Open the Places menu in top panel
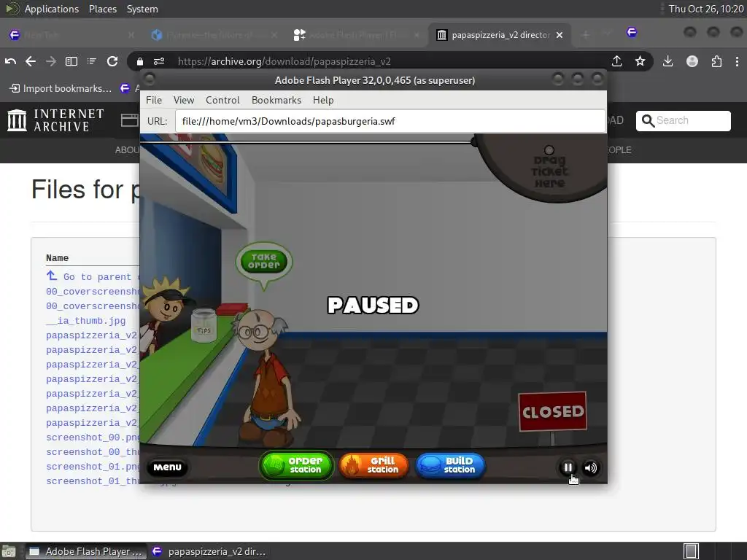747x560 pixels. 102,9
